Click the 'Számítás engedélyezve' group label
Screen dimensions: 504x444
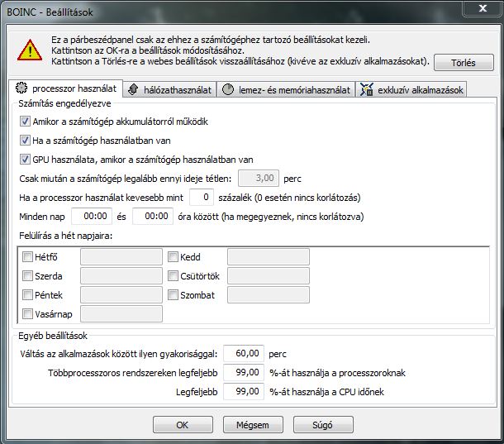64,103
